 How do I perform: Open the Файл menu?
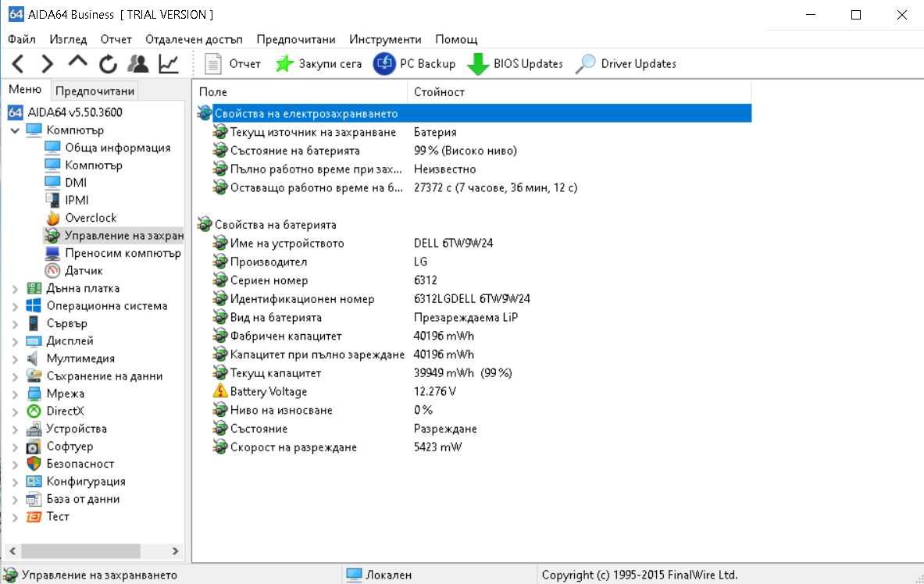pos(22,40)
